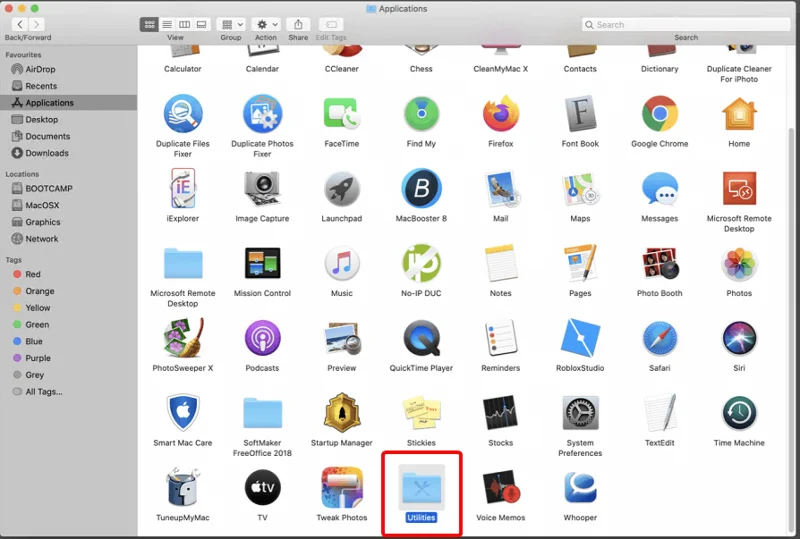The height and width of the screenshot is (539, 800).
Task: Switch to list view
Action: click(x=167, y=24)
